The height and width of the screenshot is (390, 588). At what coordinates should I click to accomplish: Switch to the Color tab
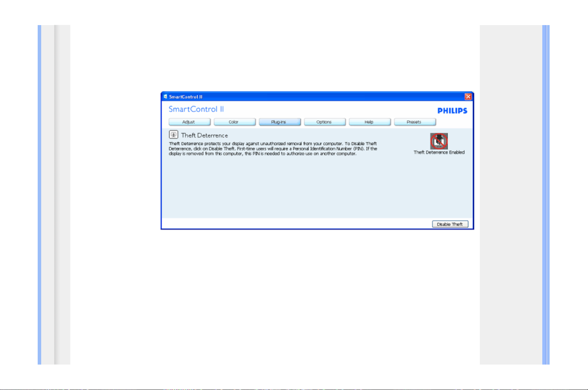tap(234, 122)
